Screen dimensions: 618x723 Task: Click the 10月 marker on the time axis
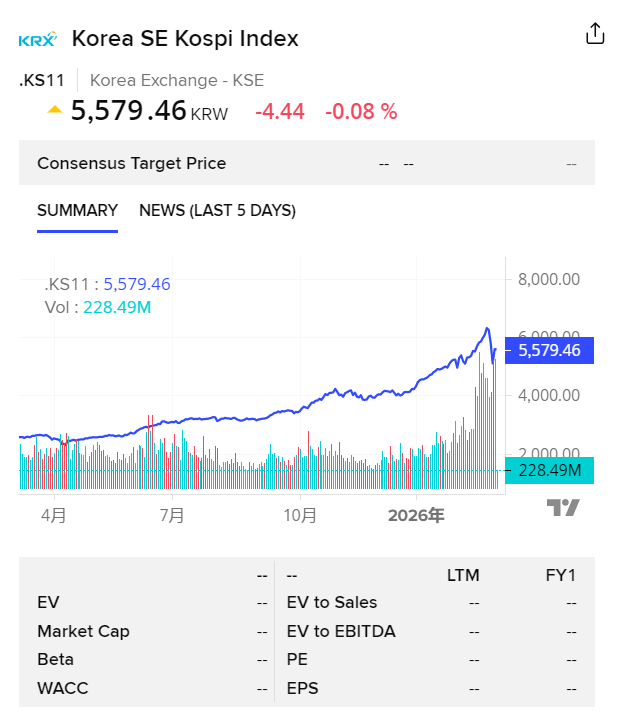click(x=300, y=516)
